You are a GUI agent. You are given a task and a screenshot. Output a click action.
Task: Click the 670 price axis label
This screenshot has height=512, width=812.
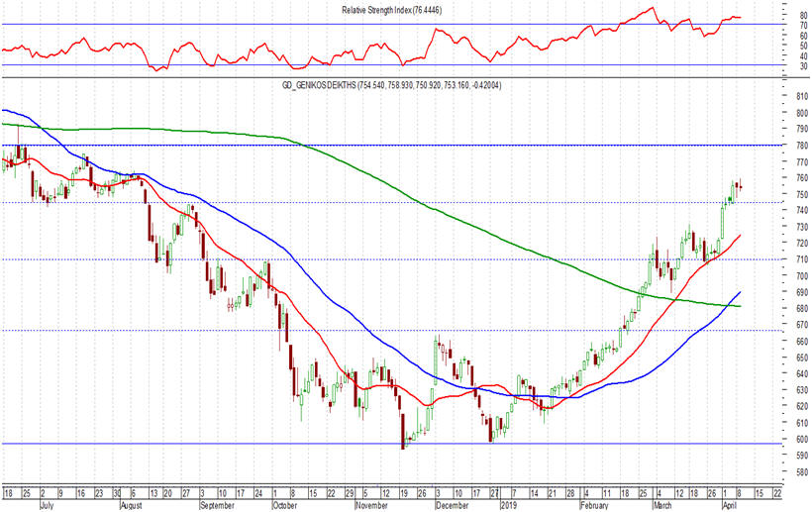pyautogui.click(x=802, y=325)
